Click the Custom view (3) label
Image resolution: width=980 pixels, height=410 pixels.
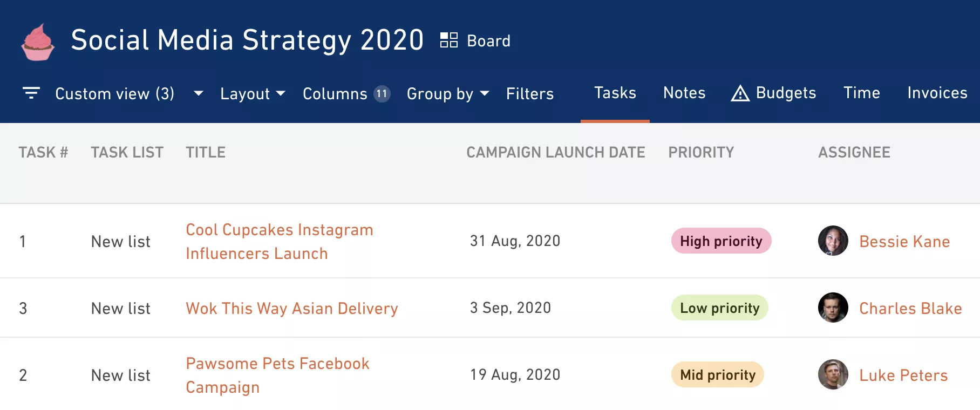click(115, 93)
